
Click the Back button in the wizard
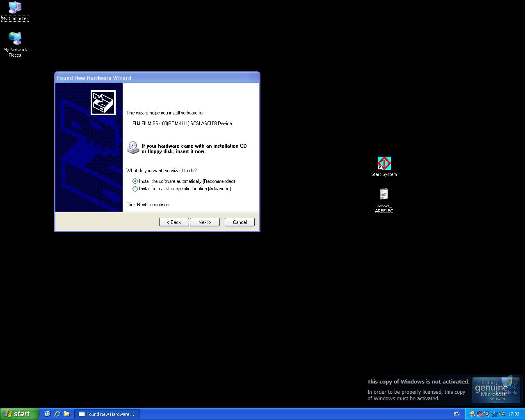coord(174,222)
